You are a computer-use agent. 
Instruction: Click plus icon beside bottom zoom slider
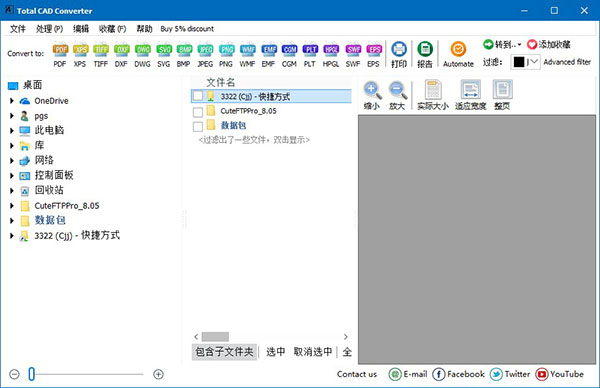158,374
